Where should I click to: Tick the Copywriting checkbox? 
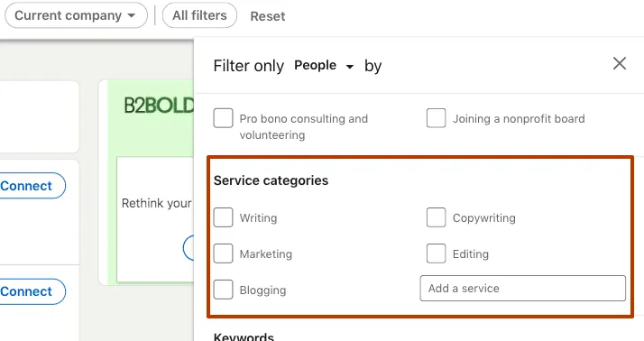pos(436,217)
